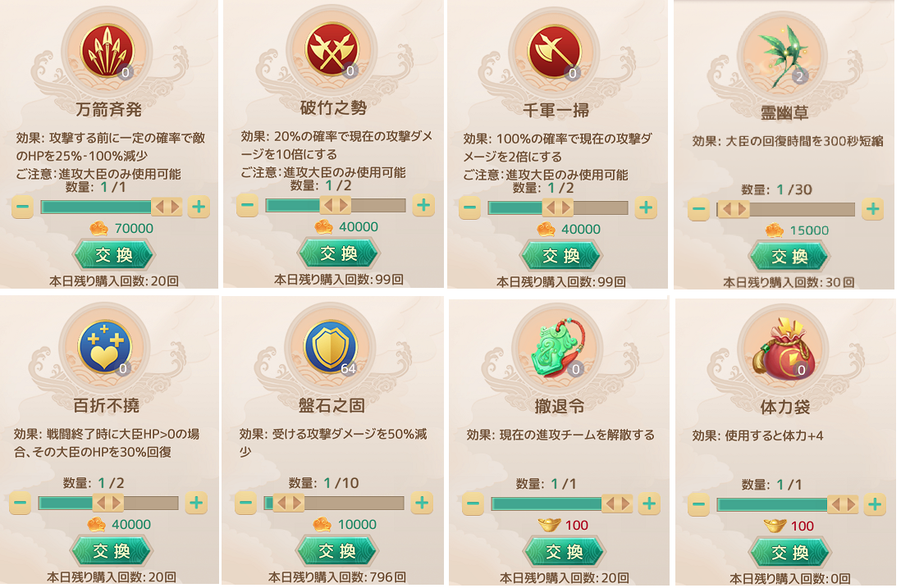
Task: Click the 千軍一掃 quantity slider handle
Action: click(558, 207)
